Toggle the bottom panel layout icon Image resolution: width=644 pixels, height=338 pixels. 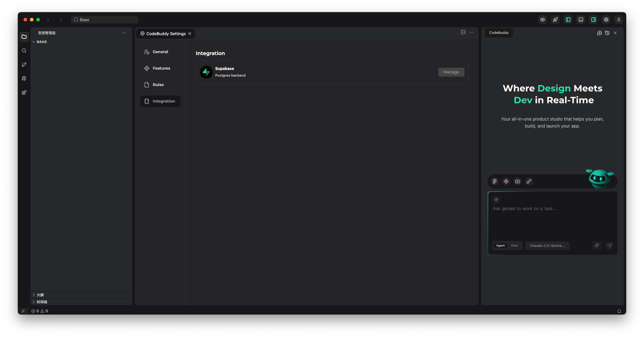(x=581, y=20)
